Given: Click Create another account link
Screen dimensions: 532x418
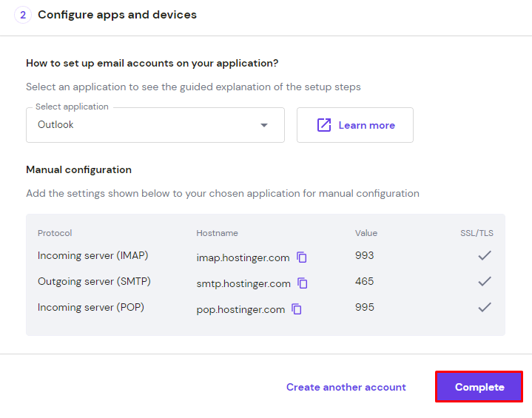Looking at the screenshot, I should pyautogui.click(x=346, y=387).
